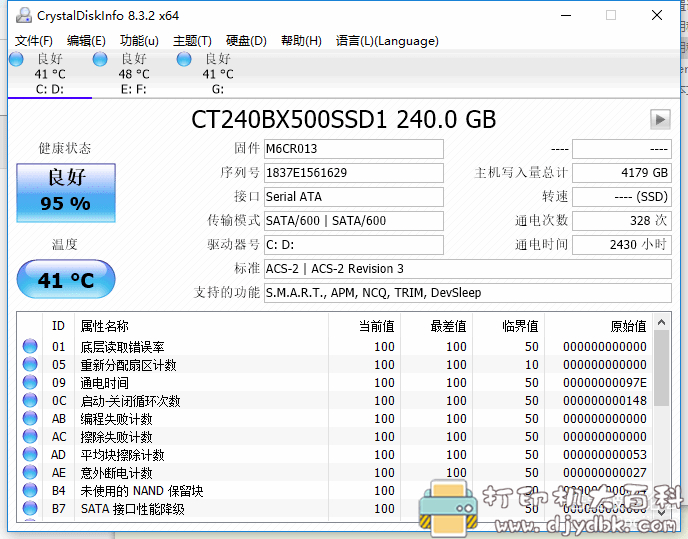Click the ACS-2 Revision 3 standard field
The width and height of the screenshot is (688, 539).
click(x=468, y=269)
